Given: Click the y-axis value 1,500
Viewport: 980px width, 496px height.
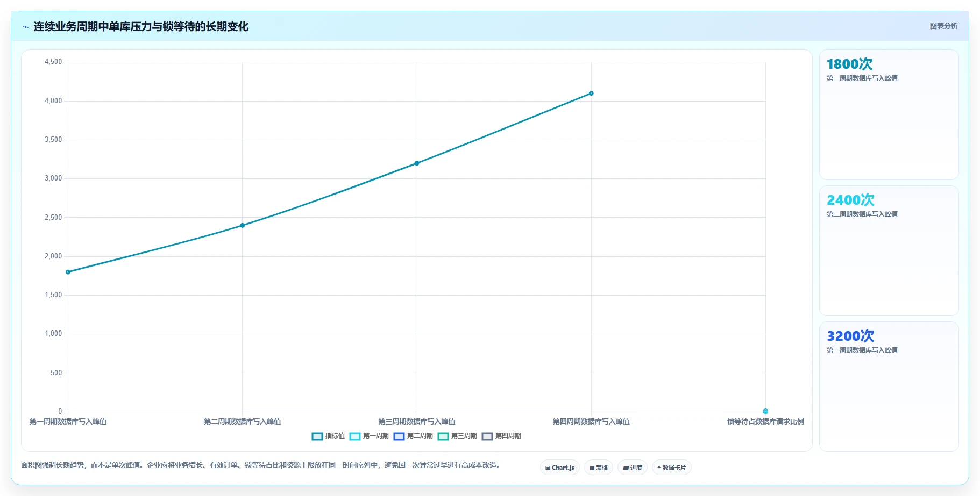Looking at the screenshot, I should tap(53, 295).
